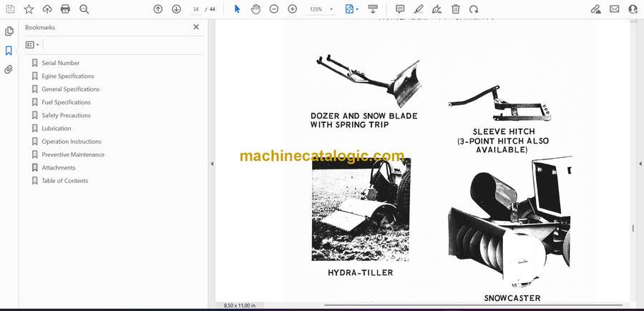Click the upload to cloud icon
Screen dimensions: 644x311
pyautogui.click(x=47, y=9)
